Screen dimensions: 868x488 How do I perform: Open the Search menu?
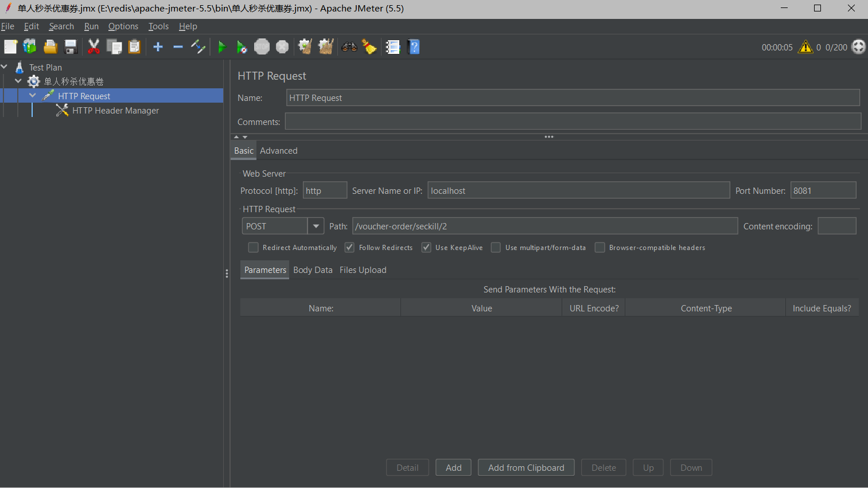[x=61, y=26]
